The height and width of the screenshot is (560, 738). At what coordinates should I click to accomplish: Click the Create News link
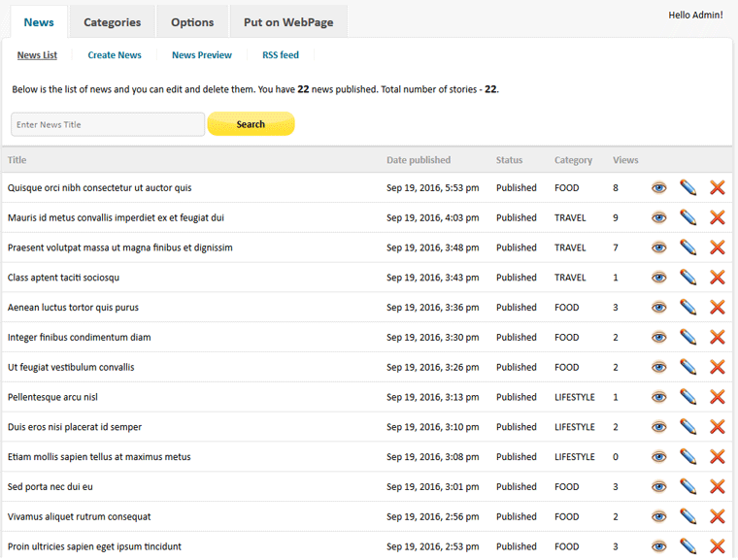115,55
